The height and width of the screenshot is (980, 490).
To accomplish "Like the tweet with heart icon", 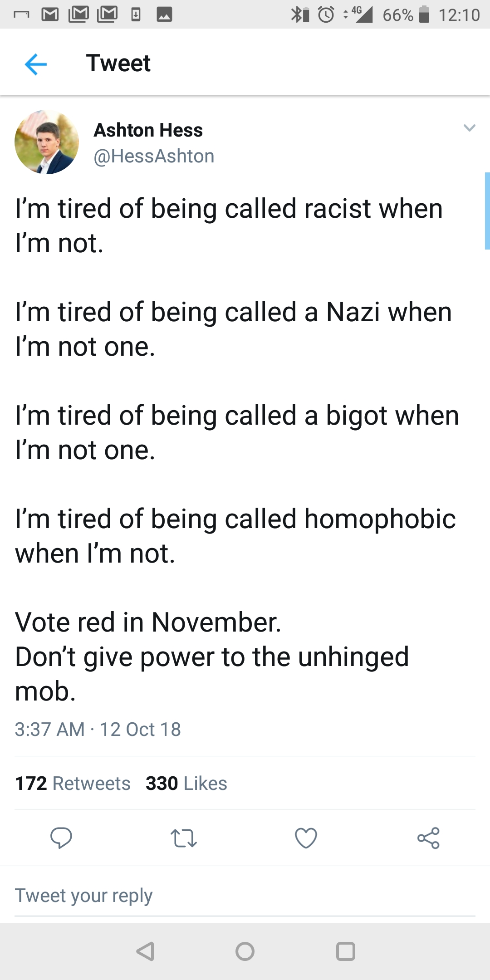I will pos(306,838).
